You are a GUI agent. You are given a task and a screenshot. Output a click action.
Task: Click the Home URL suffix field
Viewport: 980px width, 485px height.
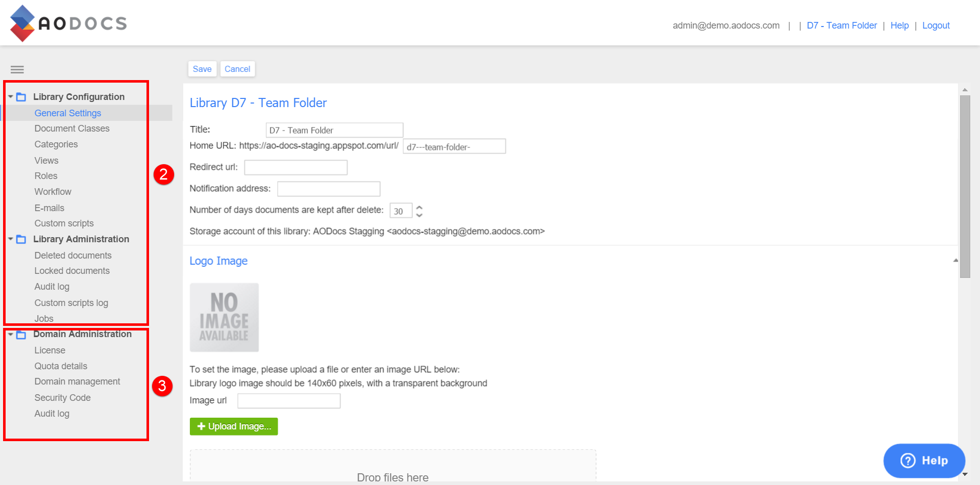click(454, 146)
